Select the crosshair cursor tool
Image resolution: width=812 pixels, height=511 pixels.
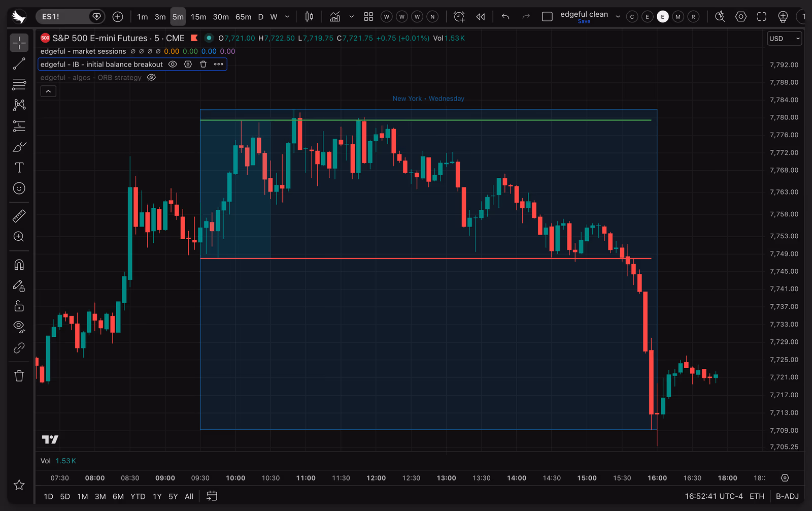point(19,43)
